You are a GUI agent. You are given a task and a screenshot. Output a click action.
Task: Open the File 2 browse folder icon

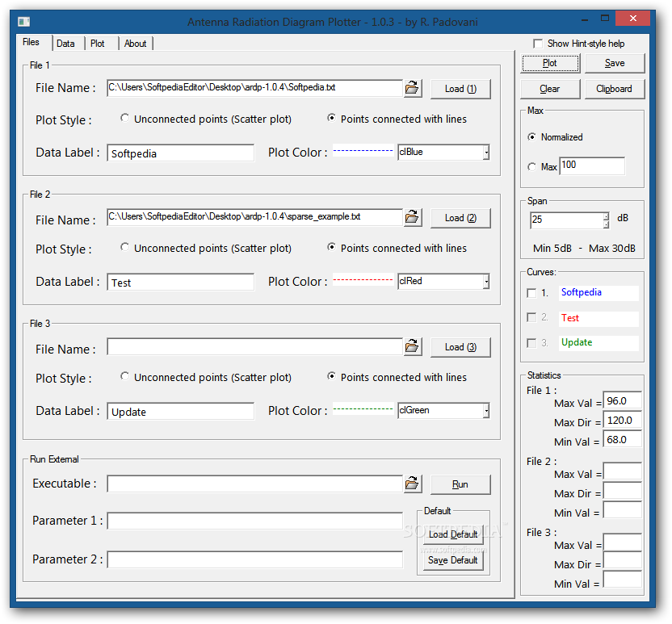coord(412,218)
